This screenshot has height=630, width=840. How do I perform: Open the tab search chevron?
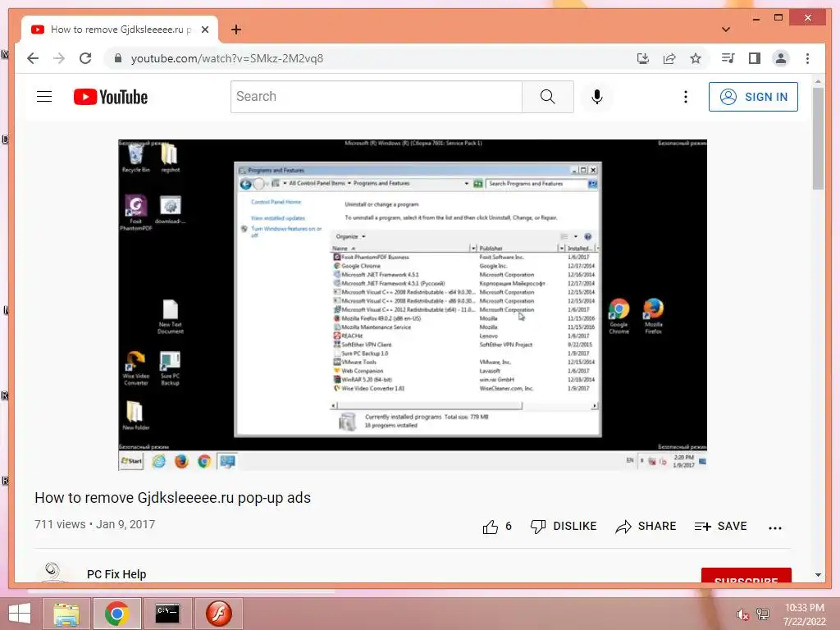click(x=726, y=30)
